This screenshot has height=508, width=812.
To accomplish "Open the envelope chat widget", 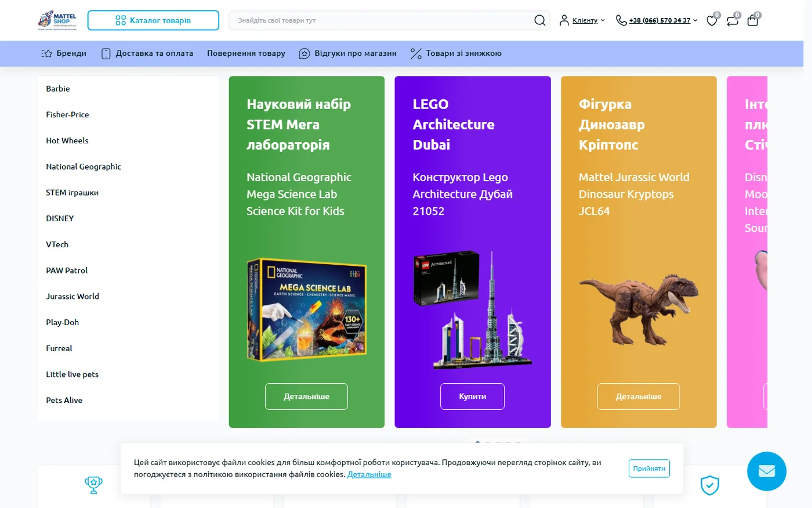I will (767, 471).
